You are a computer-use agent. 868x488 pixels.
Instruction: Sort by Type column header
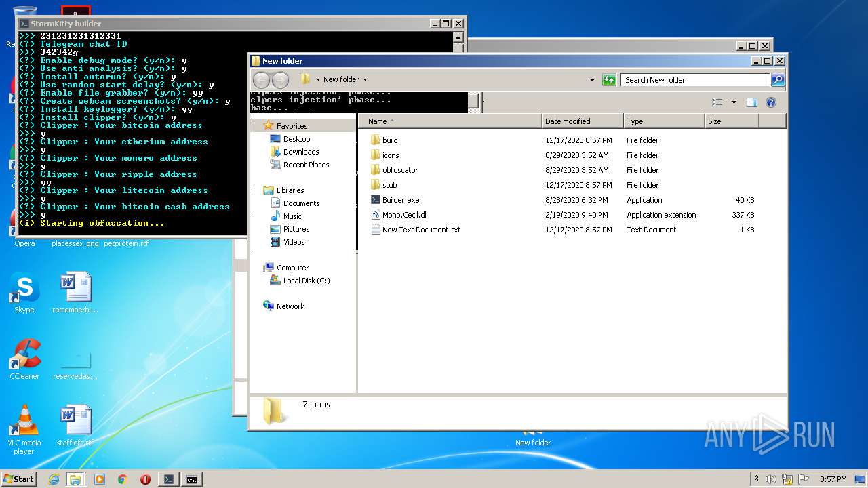(x=664, y=121)
